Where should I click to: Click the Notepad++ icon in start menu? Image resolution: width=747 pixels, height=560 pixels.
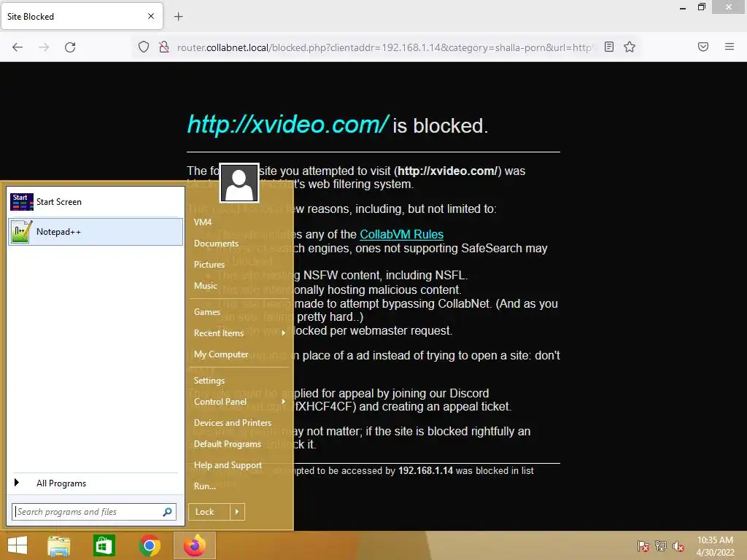click(x=21, y=232)
